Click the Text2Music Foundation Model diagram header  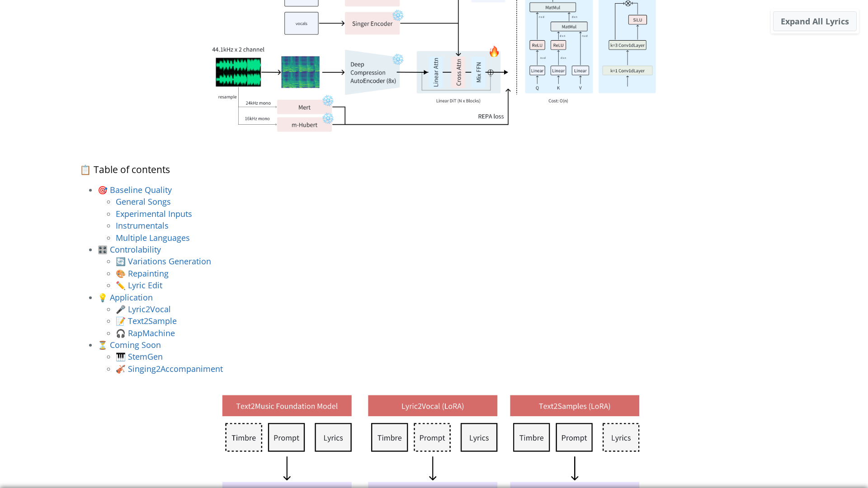287,406
